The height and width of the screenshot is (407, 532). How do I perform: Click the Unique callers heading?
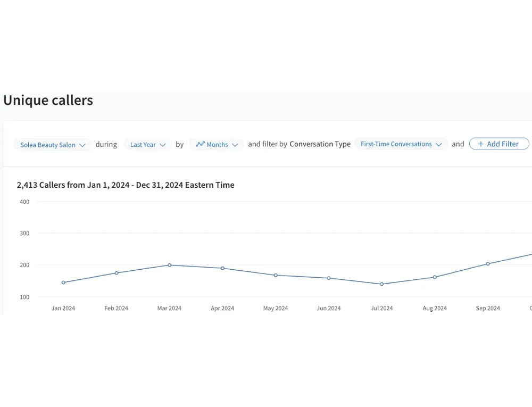coord(48,101)
